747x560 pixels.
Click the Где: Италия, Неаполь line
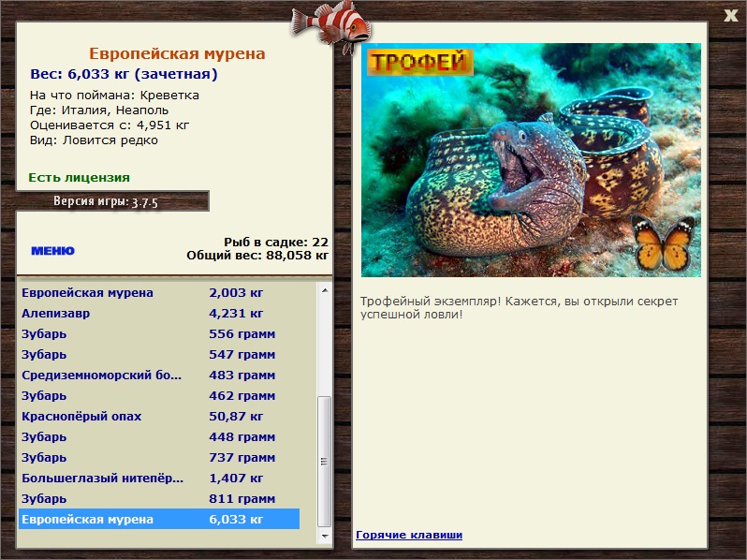point(99,111)
